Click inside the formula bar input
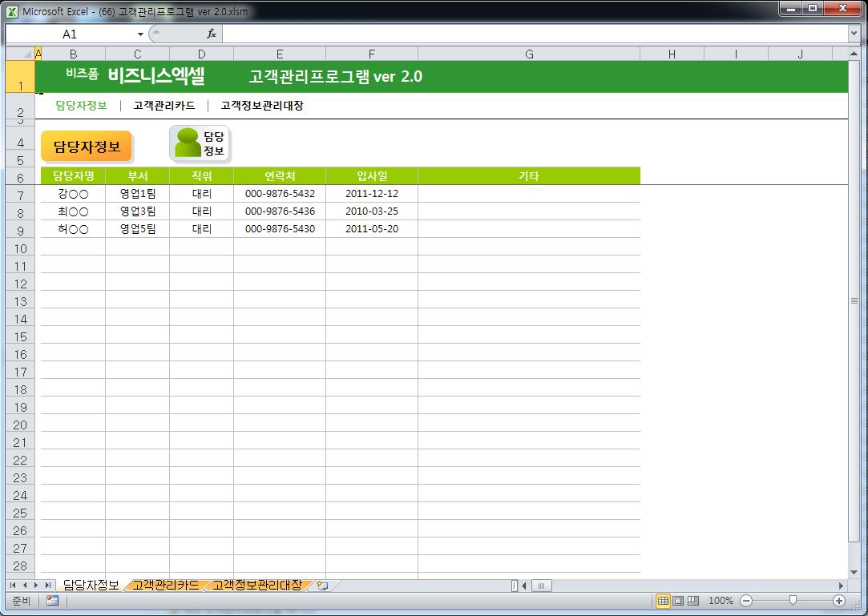 pyautogui.click(x=529, y=34)
